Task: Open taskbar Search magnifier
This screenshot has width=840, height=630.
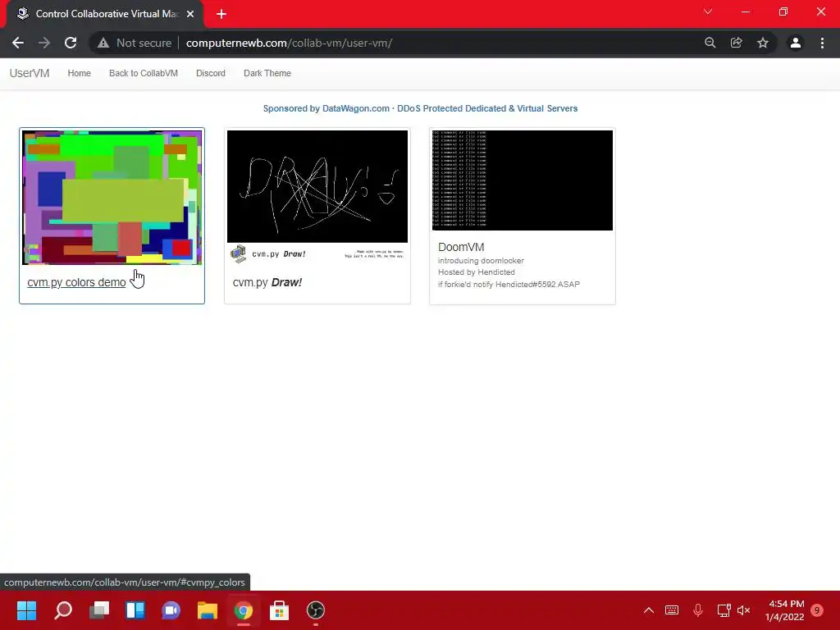Action: click(x=63, y=610)
